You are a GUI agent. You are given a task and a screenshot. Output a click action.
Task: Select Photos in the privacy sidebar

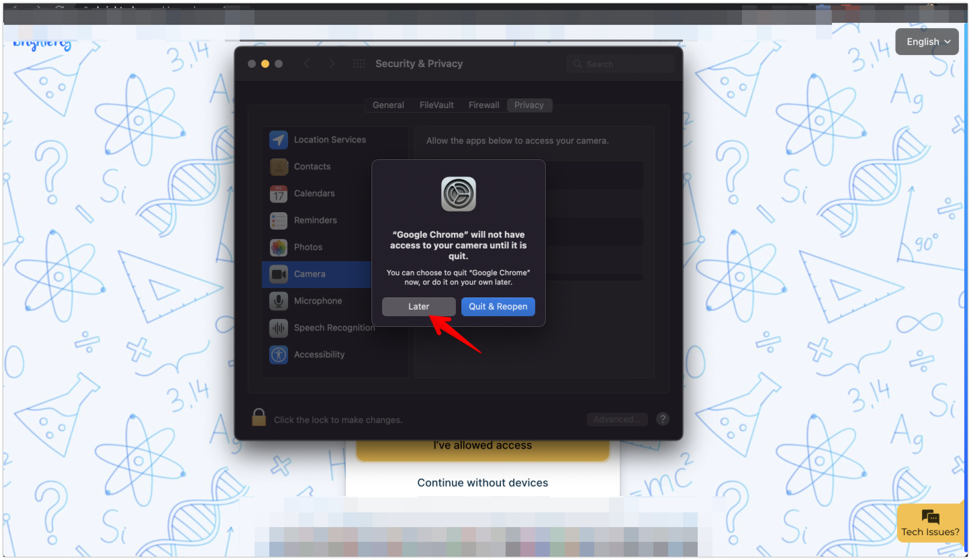(334, 247)
